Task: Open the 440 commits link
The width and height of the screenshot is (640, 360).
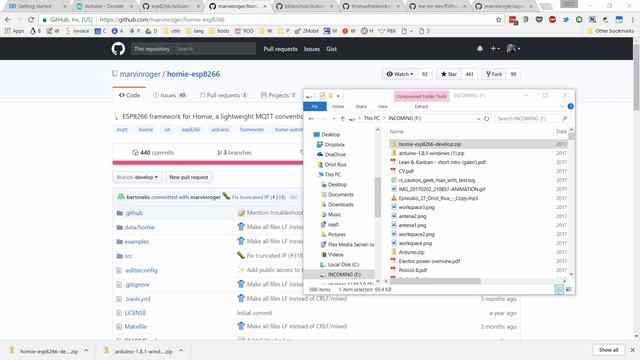Action: pyautogui.click(x=153, y=153)
